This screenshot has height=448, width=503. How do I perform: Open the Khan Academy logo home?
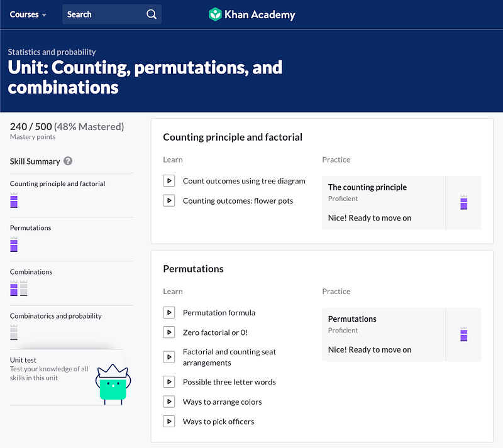point(252,14)
